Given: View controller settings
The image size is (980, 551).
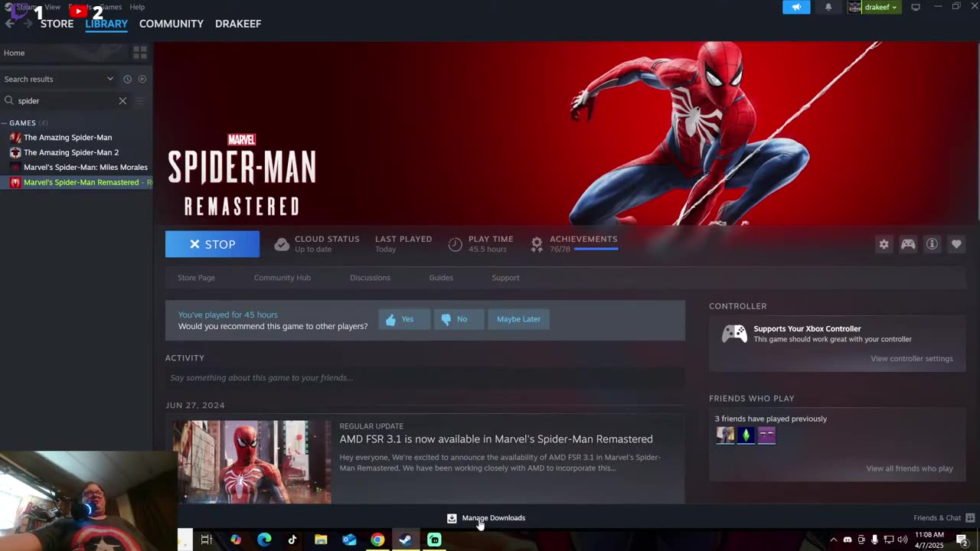Looking at the screenshot, I should point(912,359).
